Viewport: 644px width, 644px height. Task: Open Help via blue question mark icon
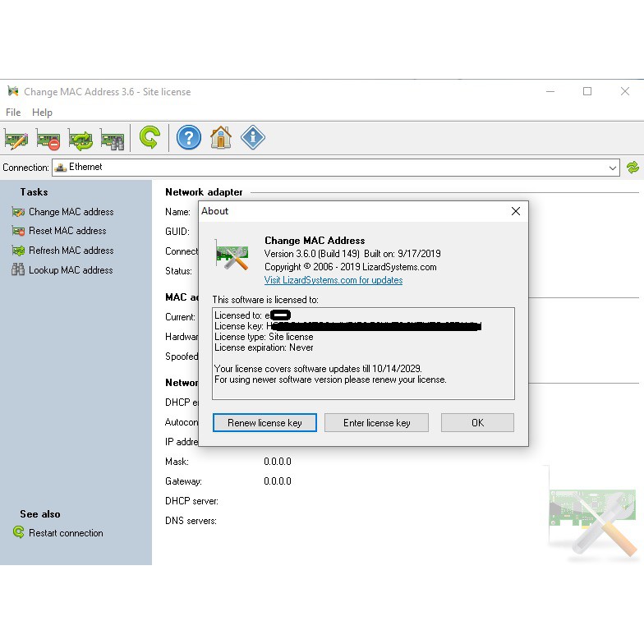click(x=189, y=138)
